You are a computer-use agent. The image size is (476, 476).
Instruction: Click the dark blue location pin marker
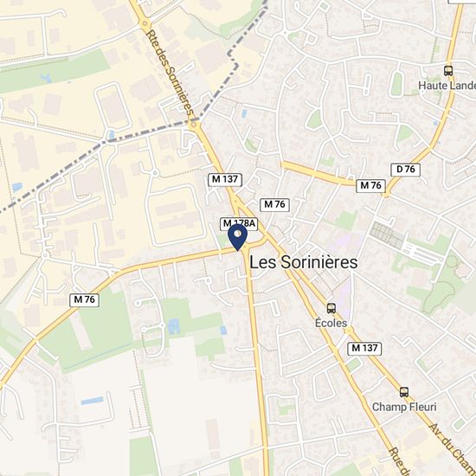pos(238,237)
